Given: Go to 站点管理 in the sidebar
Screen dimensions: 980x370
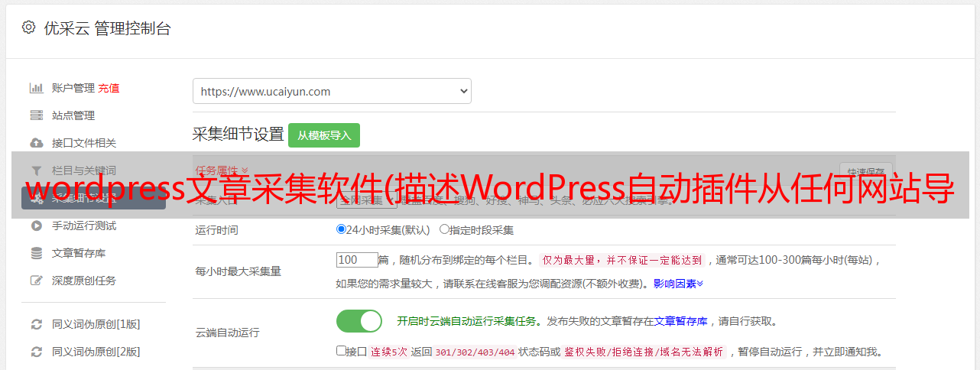Looking at the screenshot, I should coord(73,115).
